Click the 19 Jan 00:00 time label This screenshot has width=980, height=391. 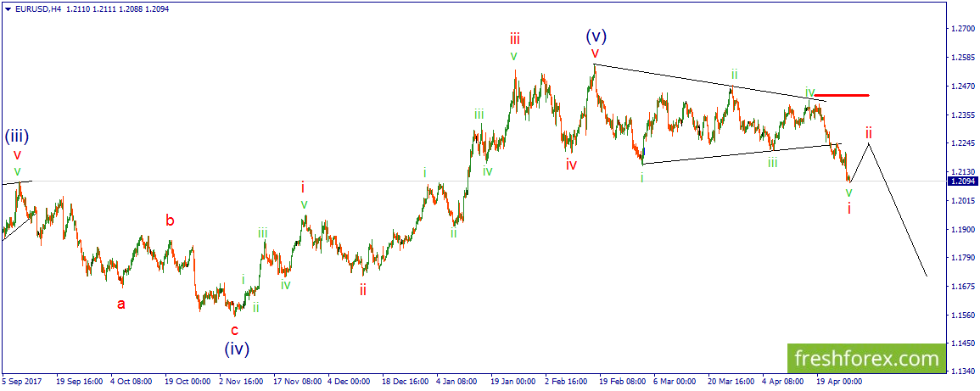click(x=513, y=380)
